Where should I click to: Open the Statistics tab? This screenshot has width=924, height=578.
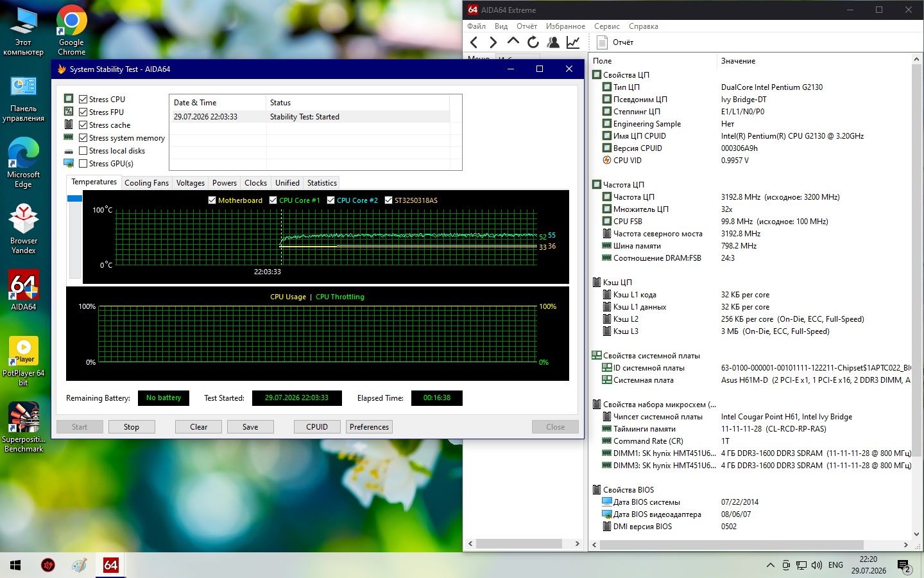pyautogui.click(x=321, y=183)
